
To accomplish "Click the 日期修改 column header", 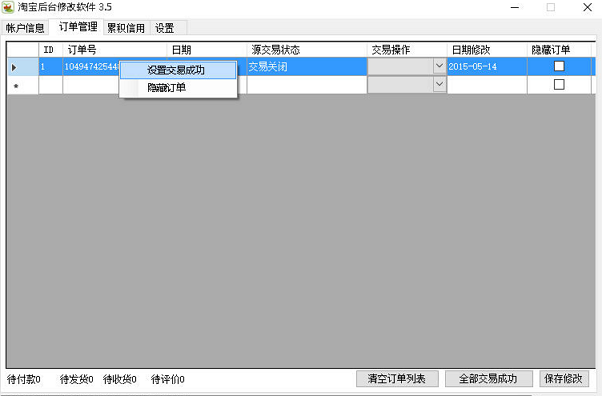I will coord(487,50).
